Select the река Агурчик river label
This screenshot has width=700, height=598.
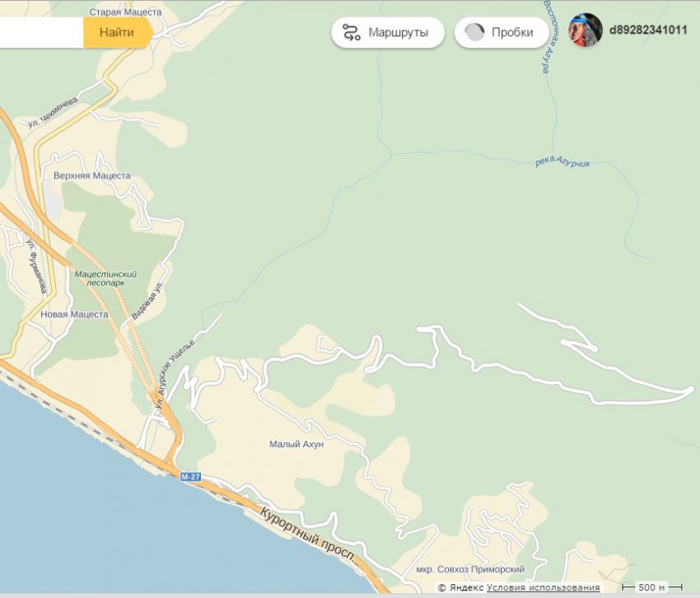(x=562, y=161)
